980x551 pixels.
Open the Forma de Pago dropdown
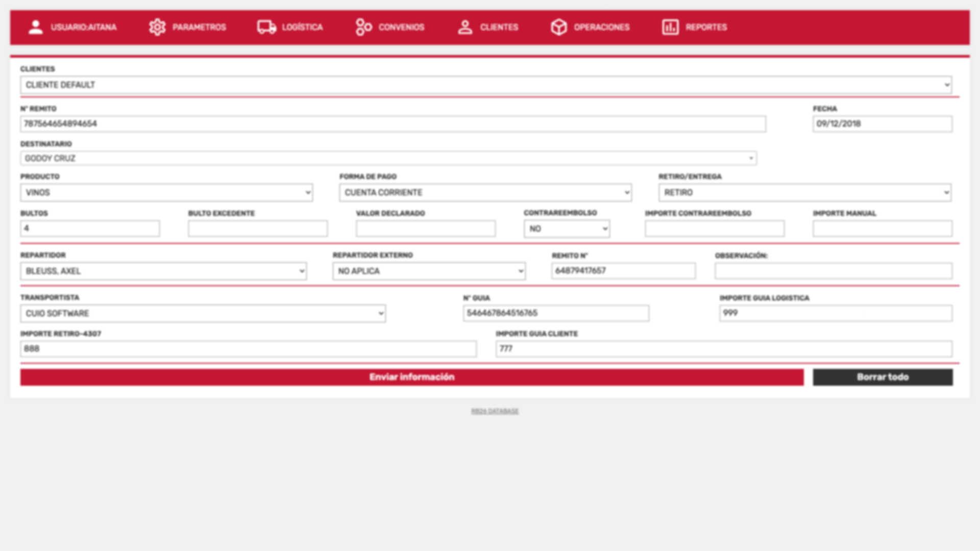click(x=485, y=192)
